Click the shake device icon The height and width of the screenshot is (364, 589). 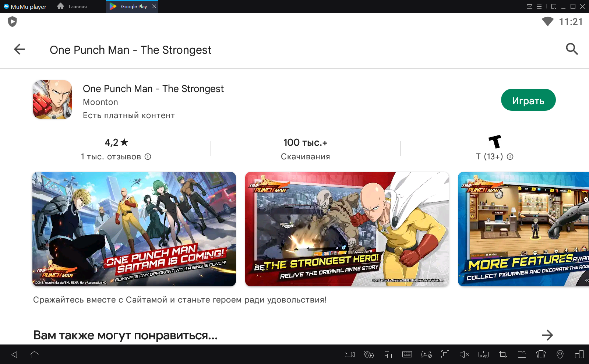tap(541, 354)
